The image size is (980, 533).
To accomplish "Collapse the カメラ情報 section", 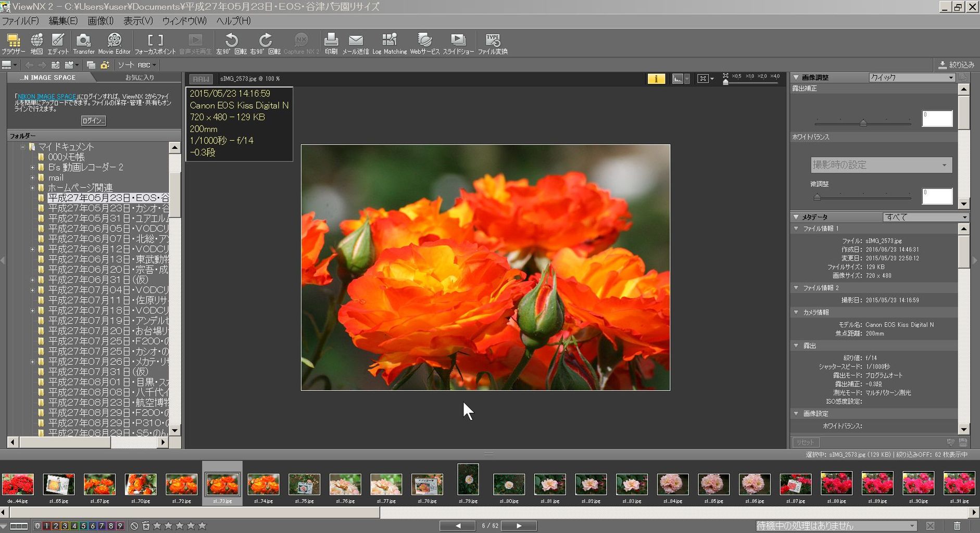I will [x=796, y=312].
